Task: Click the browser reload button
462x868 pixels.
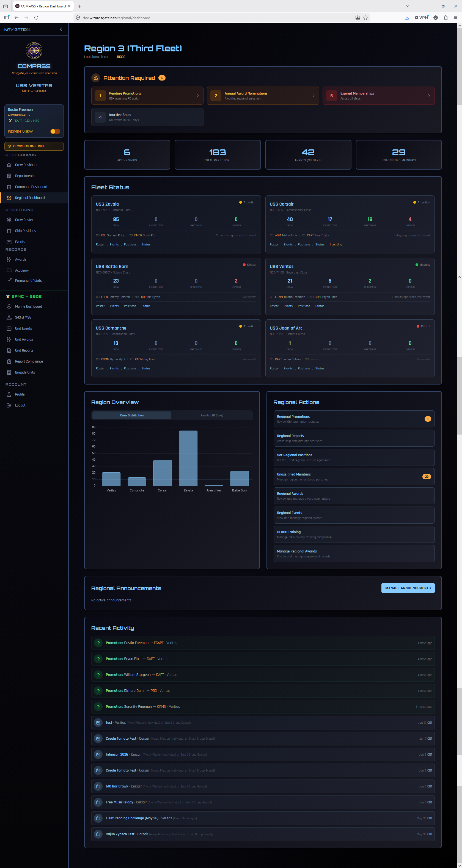Action: (36, 18)
